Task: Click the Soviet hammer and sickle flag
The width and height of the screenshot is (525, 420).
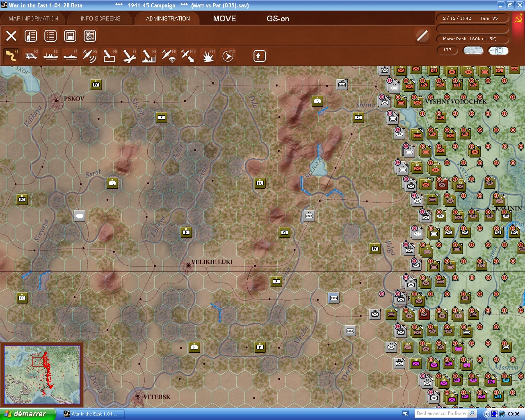Action: pos(518,19)
